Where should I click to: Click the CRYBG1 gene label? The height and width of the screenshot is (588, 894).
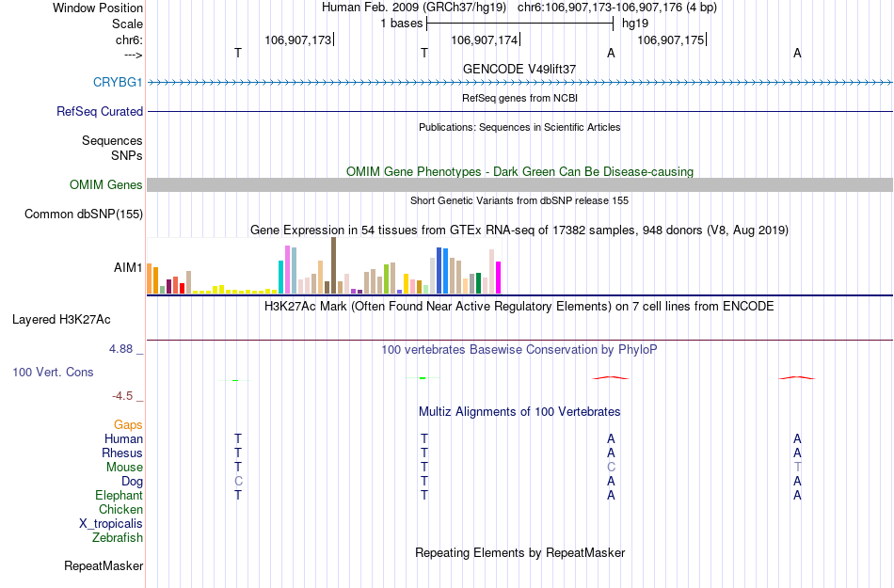click(x=118, y=82)
